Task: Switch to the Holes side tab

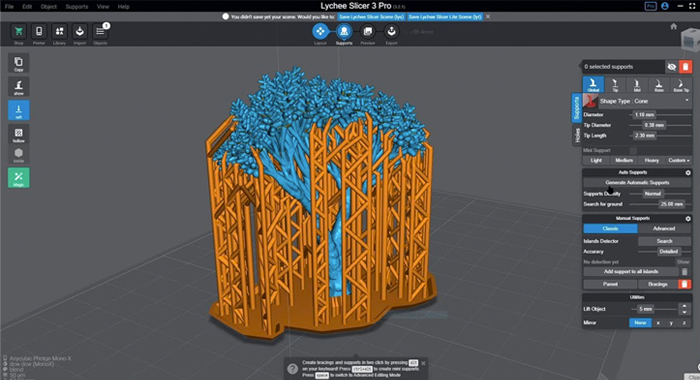Action: [577, 135]
